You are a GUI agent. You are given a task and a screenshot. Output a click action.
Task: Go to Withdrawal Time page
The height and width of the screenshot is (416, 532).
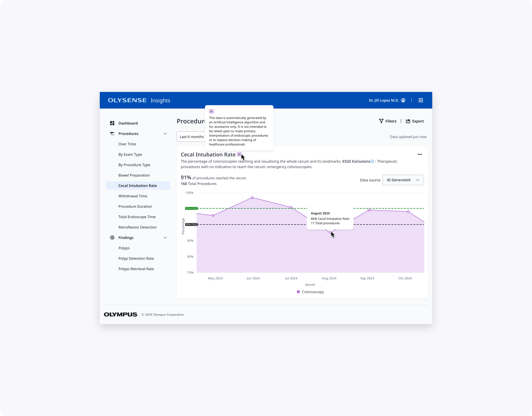click(133, 196)
